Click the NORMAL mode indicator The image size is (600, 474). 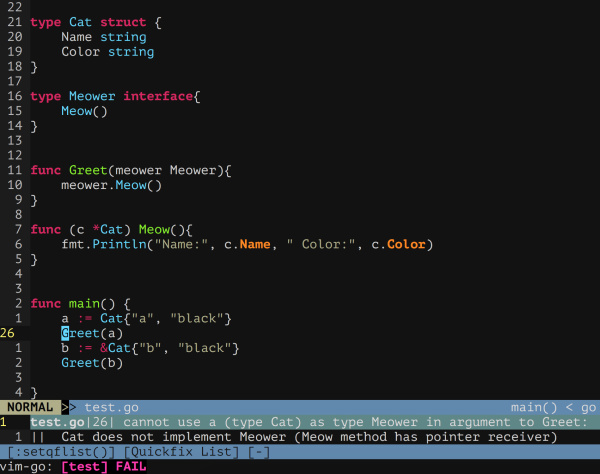click(x=30, y=407)
